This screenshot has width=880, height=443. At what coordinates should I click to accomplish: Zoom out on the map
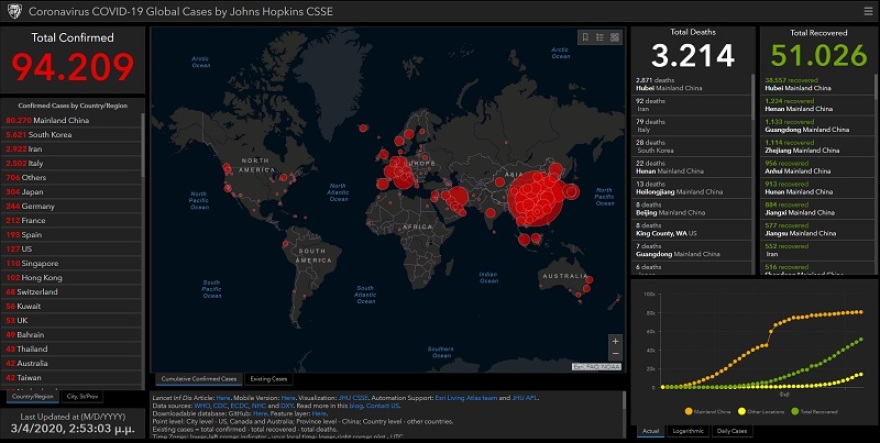[x=615, y=354]
